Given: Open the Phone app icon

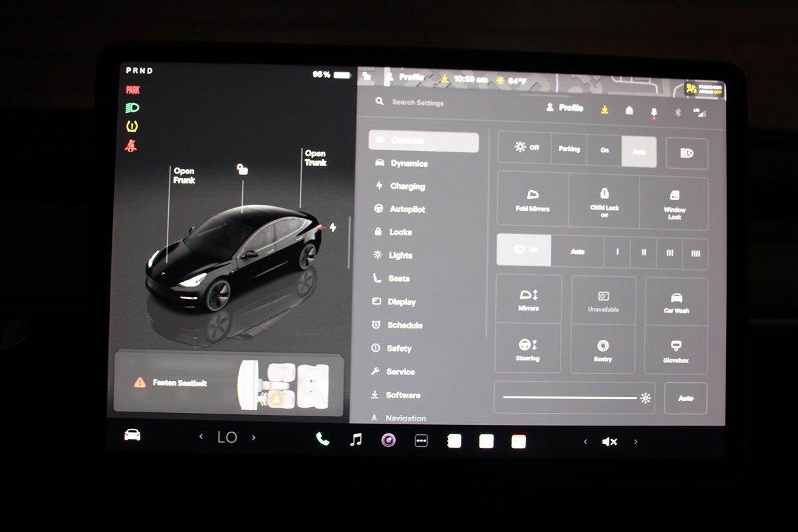Looking at the screenshot, I should 323,439.
